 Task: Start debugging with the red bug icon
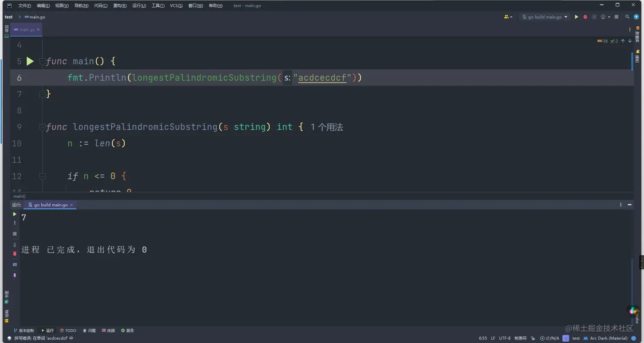585,17
